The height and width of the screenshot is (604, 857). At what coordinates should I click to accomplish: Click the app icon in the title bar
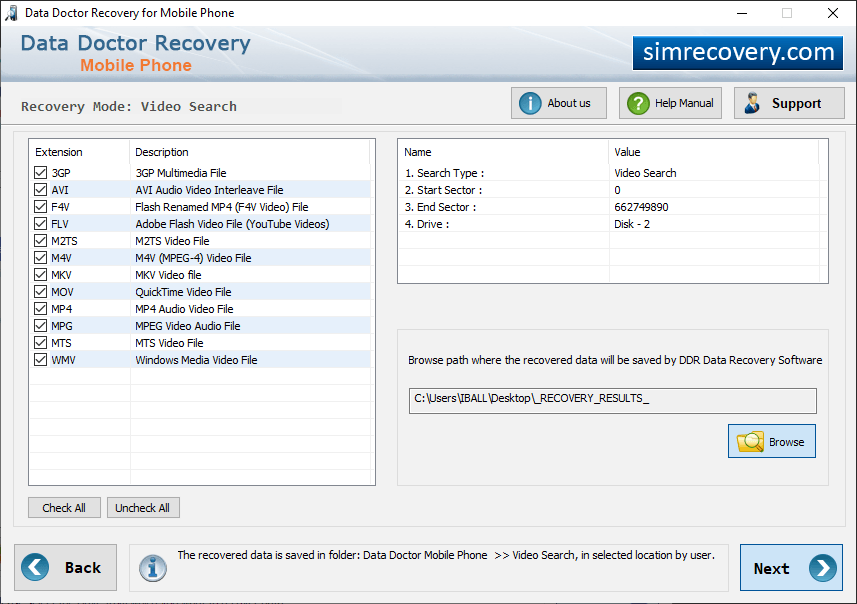click(11, 13)
